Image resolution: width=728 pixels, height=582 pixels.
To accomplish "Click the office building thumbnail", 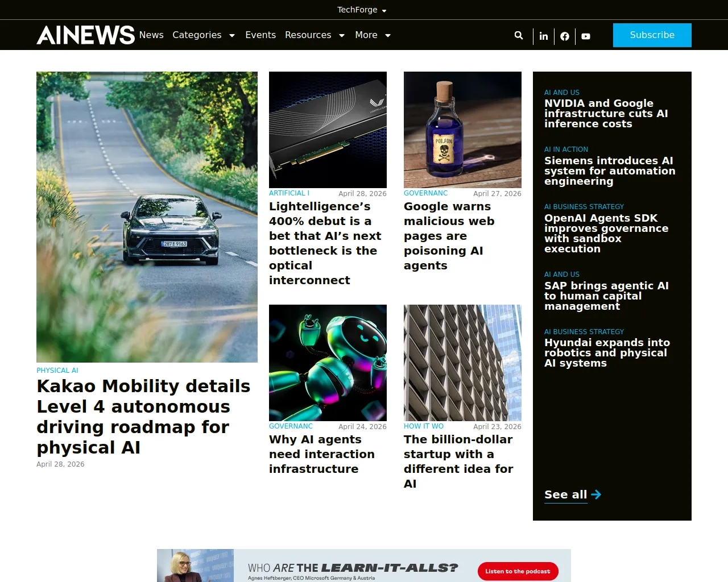I will coord(462,363).
